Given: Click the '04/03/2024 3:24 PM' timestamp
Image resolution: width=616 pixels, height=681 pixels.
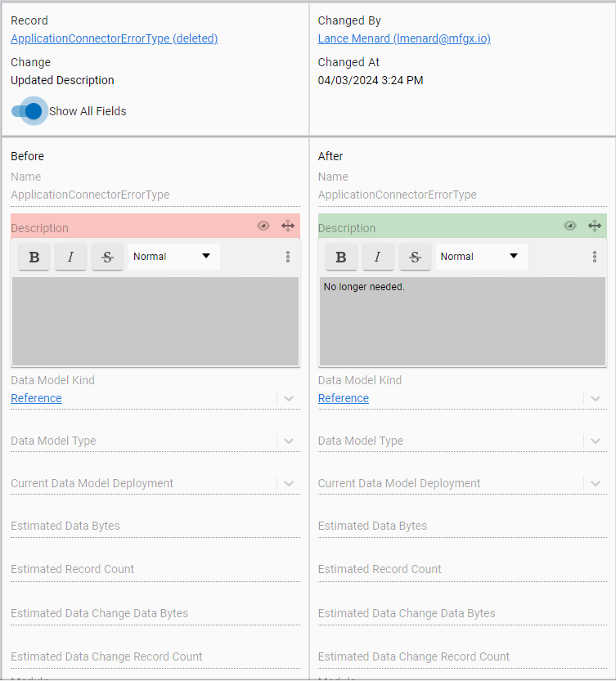Looking at the screenshot, I should click(x=371, y=80).
